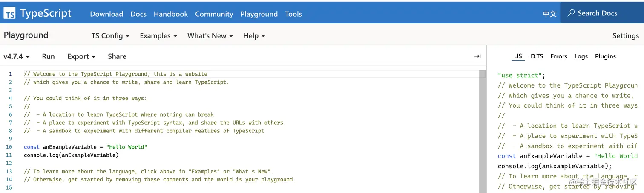Expand the TS Config dropdown

pyautogui.click(x=110, y=36)
